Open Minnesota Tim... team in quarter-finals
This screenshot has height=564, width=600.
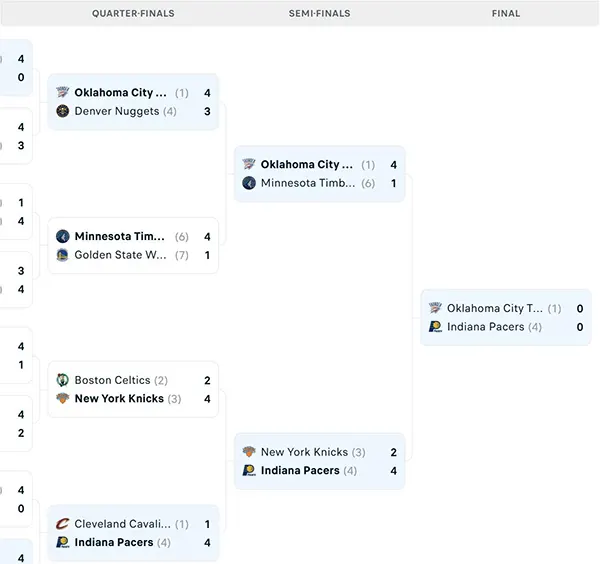(x=120, y=236)
